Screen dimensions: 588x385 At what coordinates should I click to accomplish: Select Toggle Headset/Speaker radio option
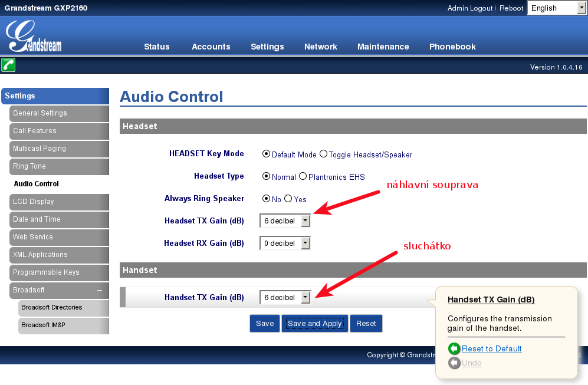[323, 154]
